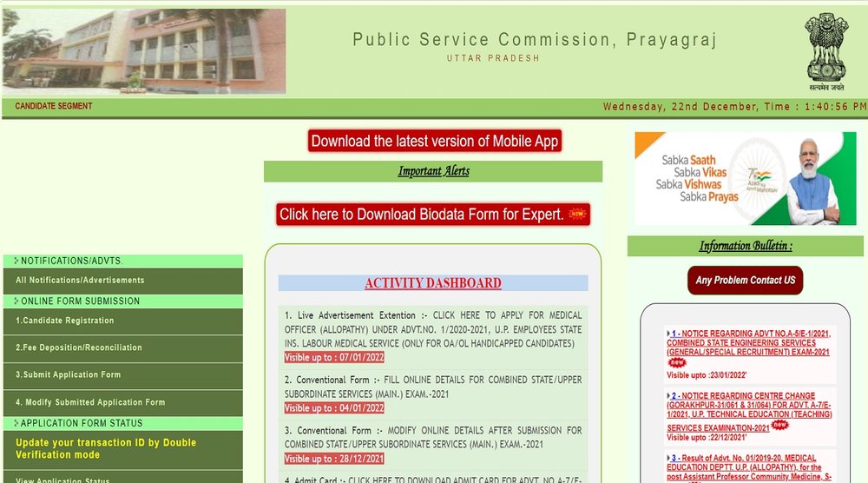Click the arrow icon beside NOTIFICATIONS/ADVTS.
Viewport: 868px width, 483px height.
16,261
